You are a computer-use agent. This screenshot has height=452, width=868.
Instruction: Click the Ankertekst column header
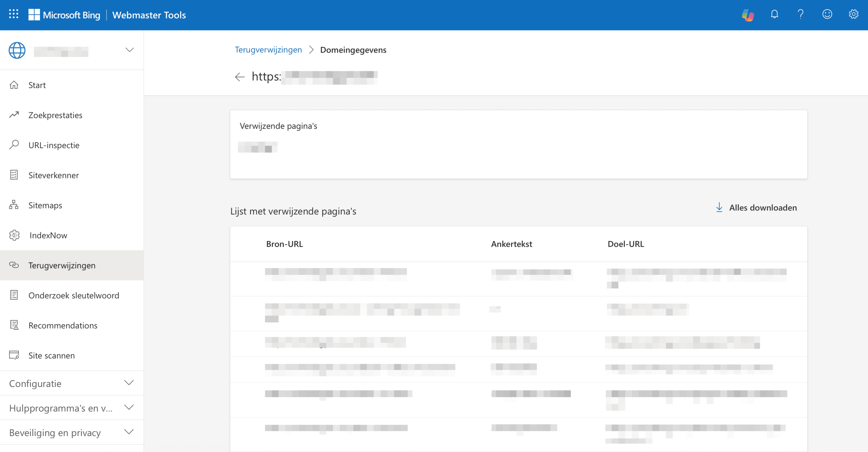(x=511, y=244)
